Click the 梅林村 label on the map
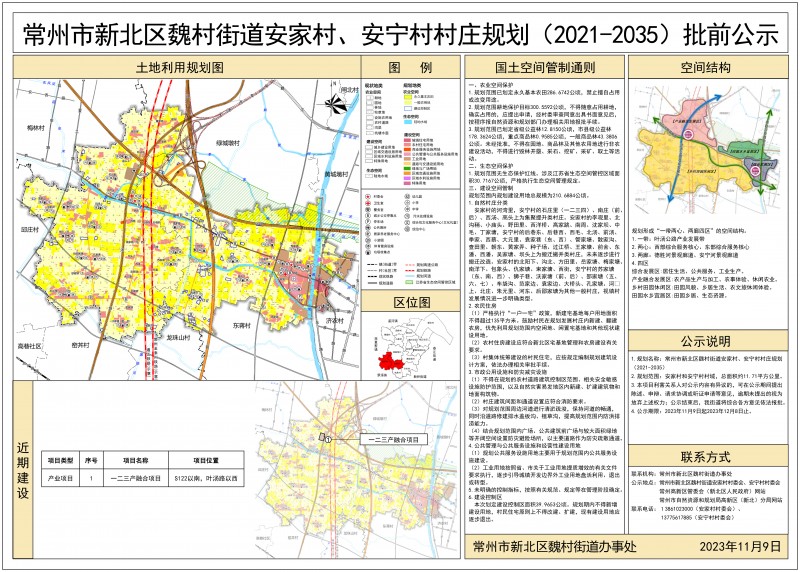The width and height of the screenshot is (800, 572). coord(35,128)
